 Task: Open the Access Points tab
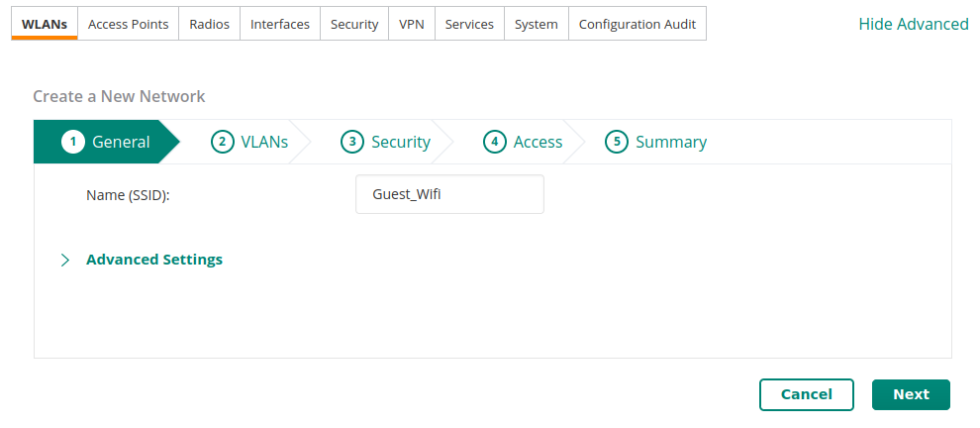click(x=128, y=24)
